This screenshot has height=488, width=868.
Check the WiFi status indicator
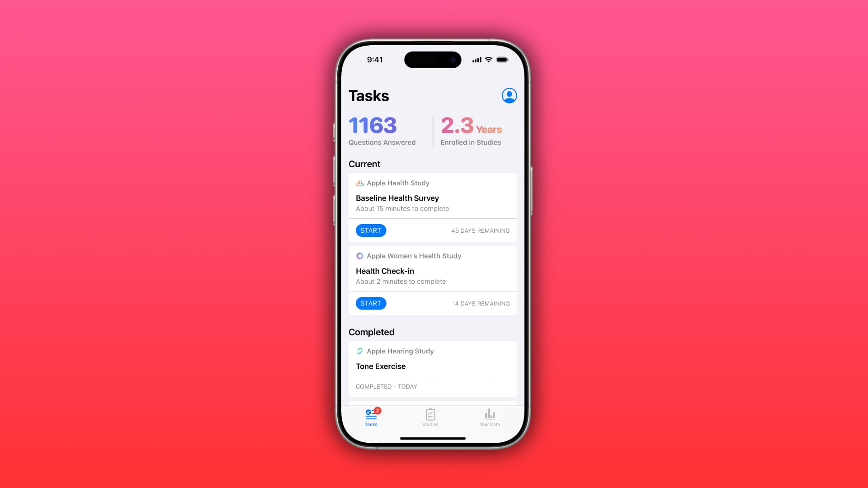point(489,59)
